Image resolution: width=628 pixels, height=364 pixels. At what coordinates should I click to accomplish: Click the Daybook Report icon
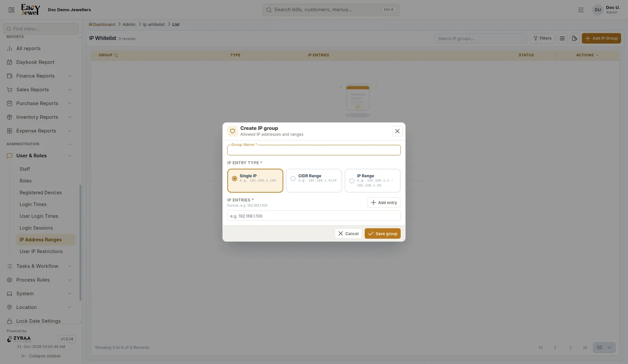[9, 62]
